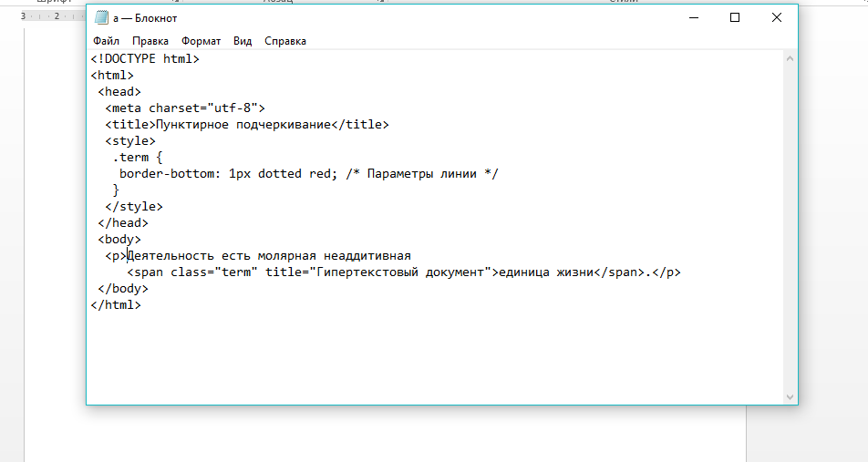Click the opening <head> tag
Viewport: 868px width, 462px height.
click(x=119, y=92)
